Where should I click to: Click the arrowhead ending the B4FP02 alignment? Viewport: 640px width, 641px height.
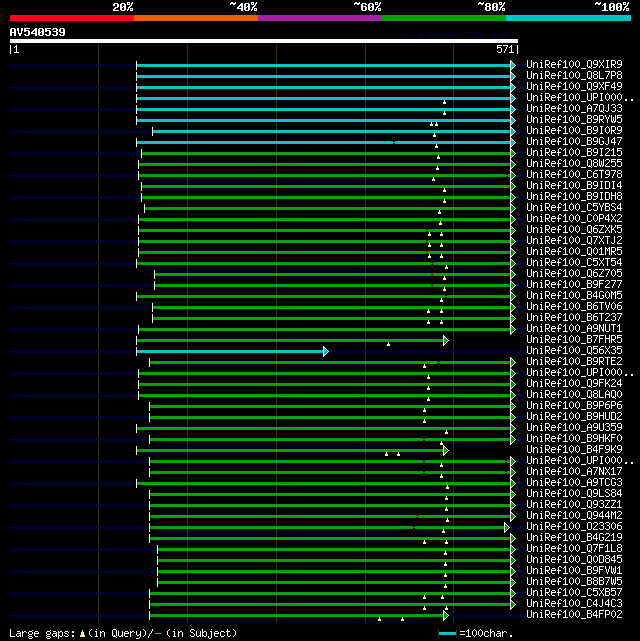446,615
